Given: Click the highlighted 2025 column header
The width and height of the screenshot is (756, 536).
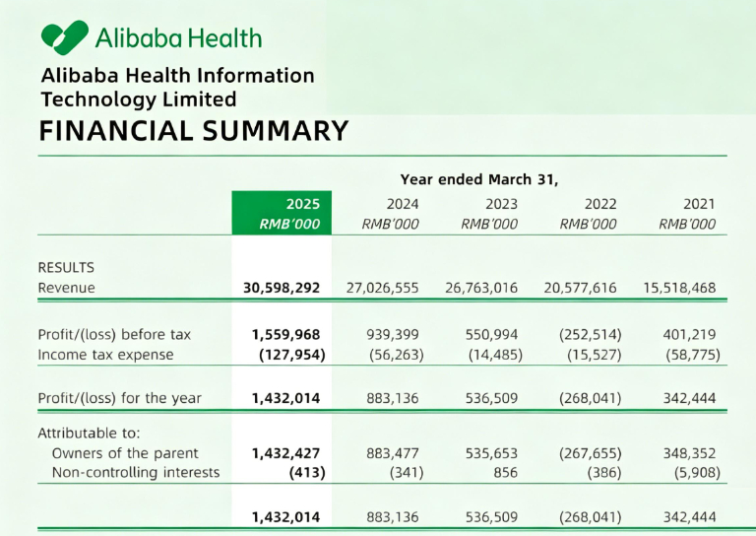Looking at the screenshot, I should pyautogui.click(x=282, y=213).
